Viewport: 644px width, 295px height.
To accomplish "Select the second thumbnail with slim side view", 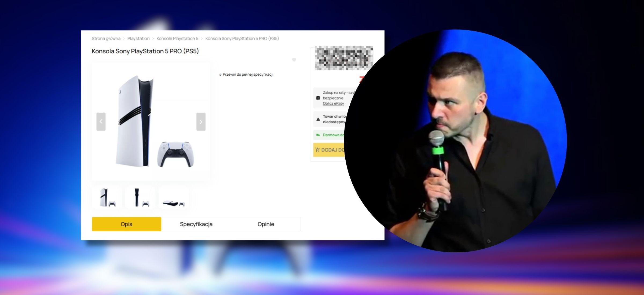I will [x=140, y=197].
